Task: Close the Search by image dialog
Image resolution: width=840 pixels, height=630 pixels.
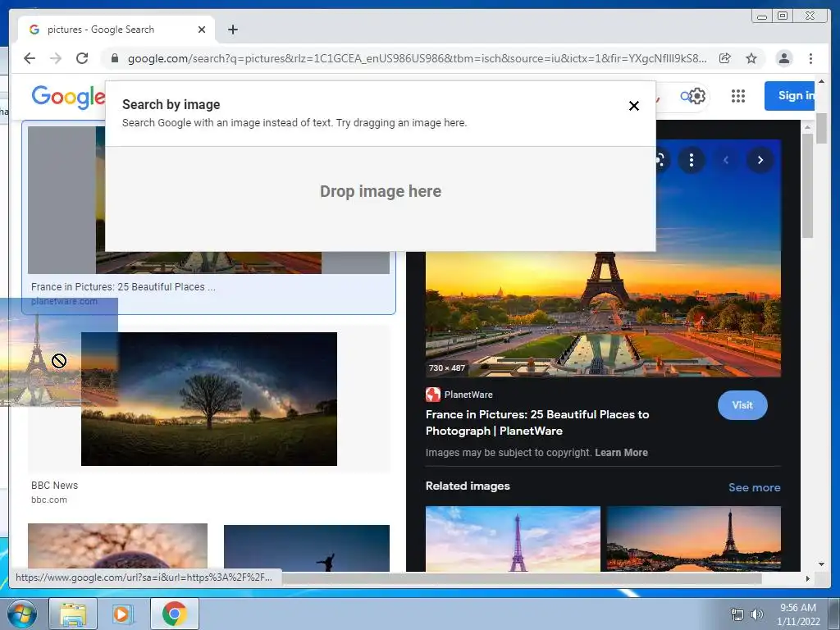Action: [x=634, y=106]
